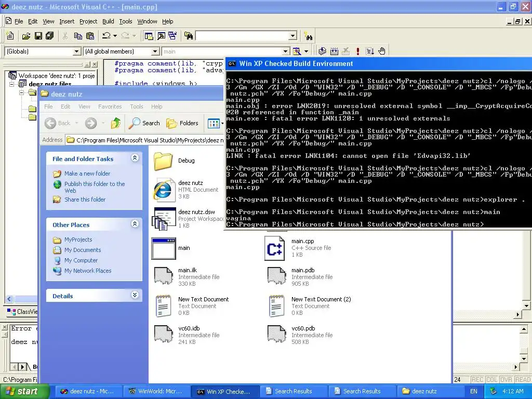Select the Debug folder icon
The width and height of the screenshot is (532, 399).
click(x=163, y=161)
